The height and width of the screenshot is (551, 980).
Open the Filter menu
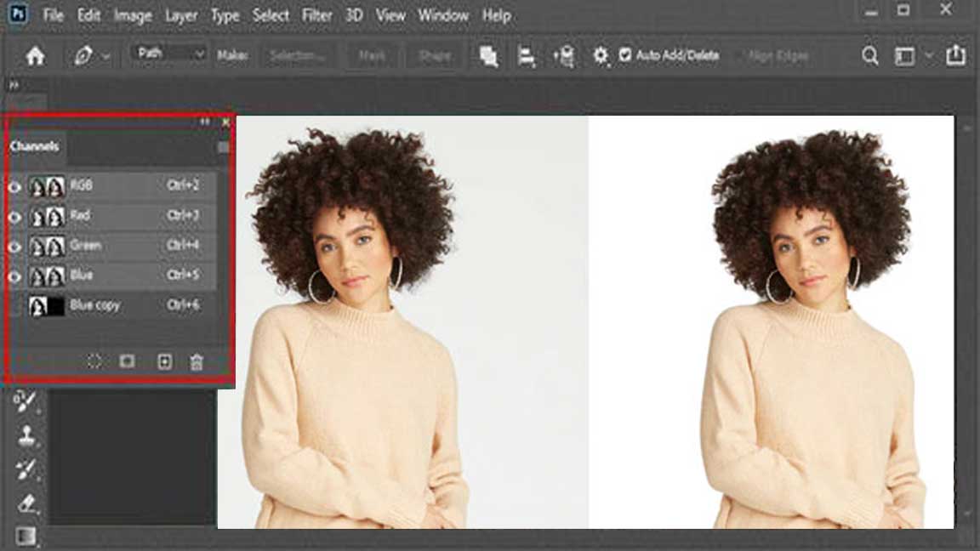pyautogui.click(x=317, y=15)
